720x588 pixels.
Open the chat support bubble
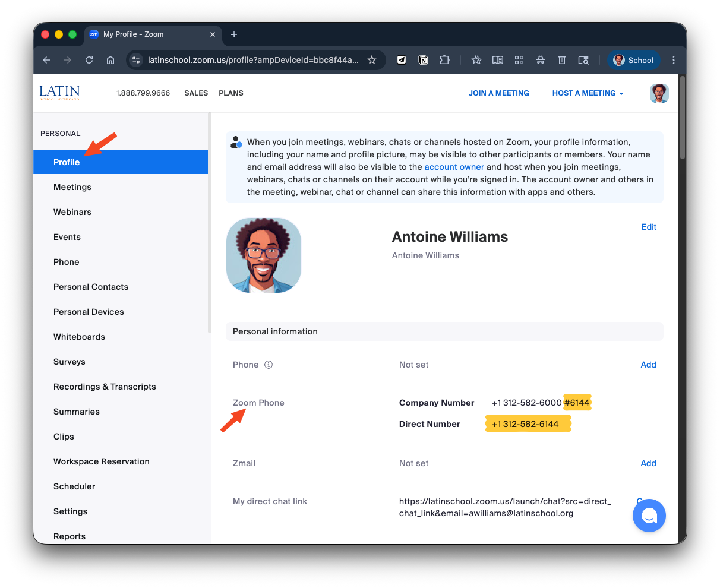(649, 516)
